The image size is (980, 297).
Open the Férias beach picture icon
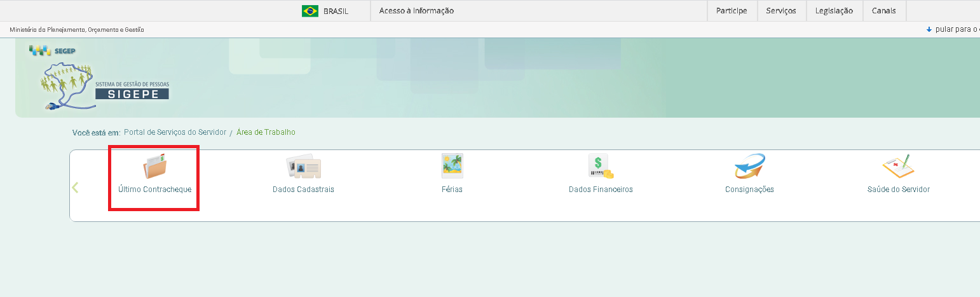453,166
